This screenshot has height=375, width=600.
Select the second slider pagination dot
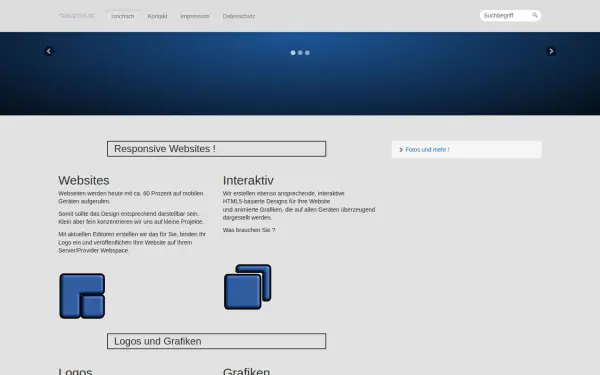tap(300, 53)
